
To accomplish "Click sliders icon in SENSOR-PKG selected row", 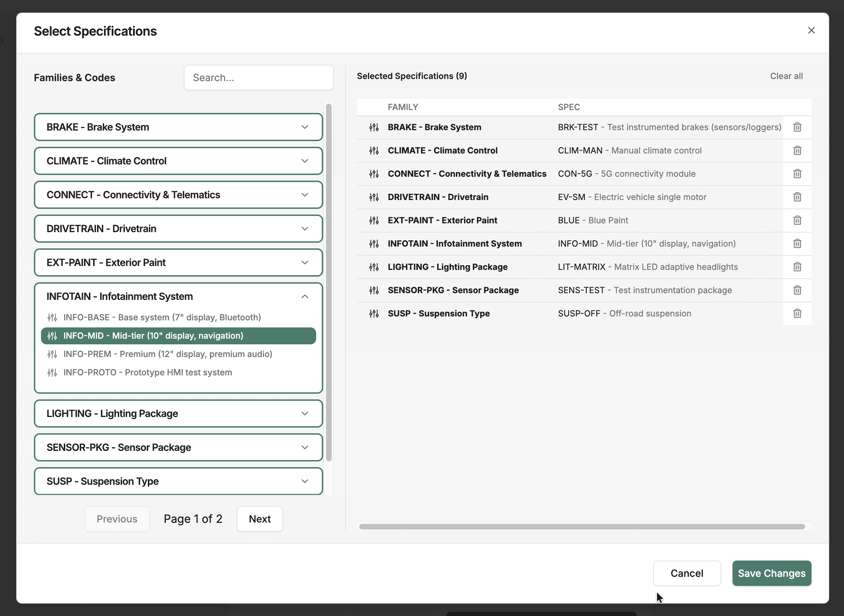I will click(x=374, y=290).
